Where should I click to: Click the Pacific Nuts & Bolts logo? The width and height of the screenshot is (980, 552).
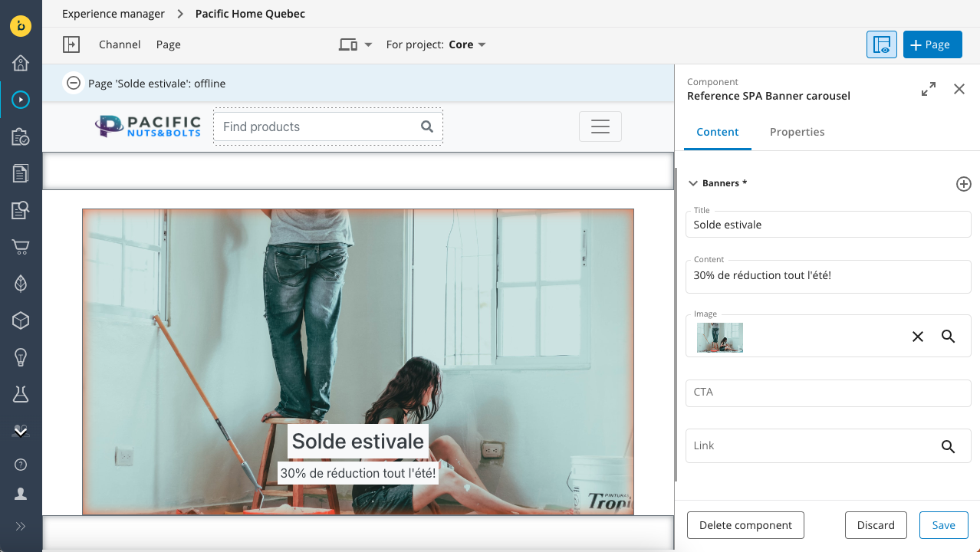[148, 127]
